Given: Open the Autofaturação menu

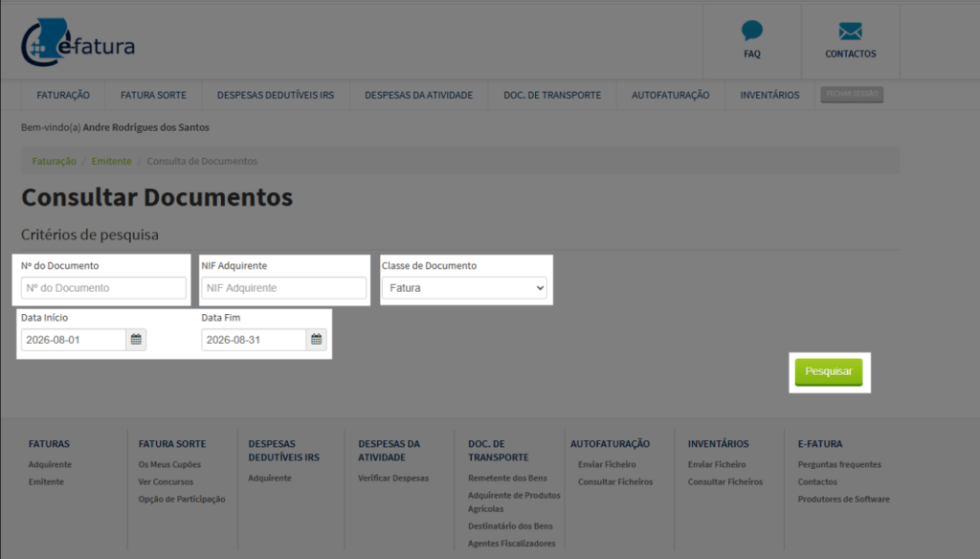Looking at the screenshot, I should (671, 95).
